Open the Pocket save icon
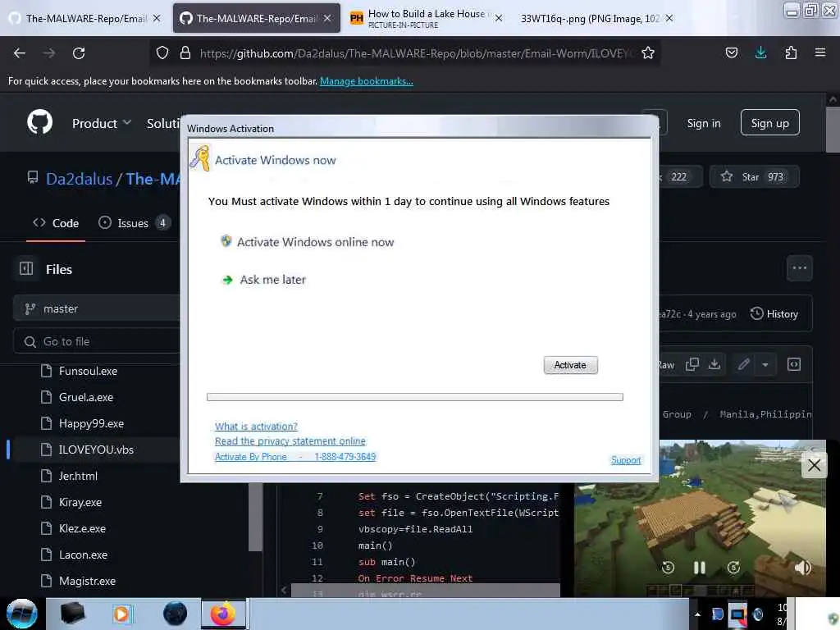The image size is (840, 630). (731, 52)
